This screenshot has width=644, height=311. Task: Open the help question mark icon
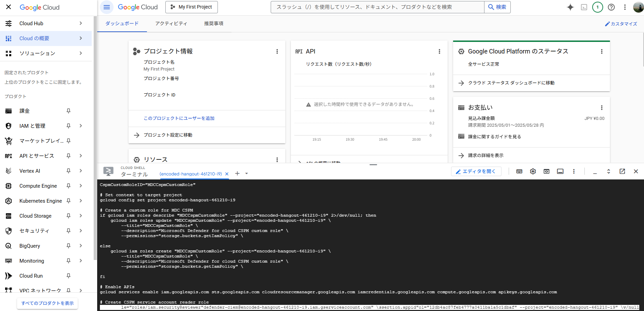coord(611,7)
